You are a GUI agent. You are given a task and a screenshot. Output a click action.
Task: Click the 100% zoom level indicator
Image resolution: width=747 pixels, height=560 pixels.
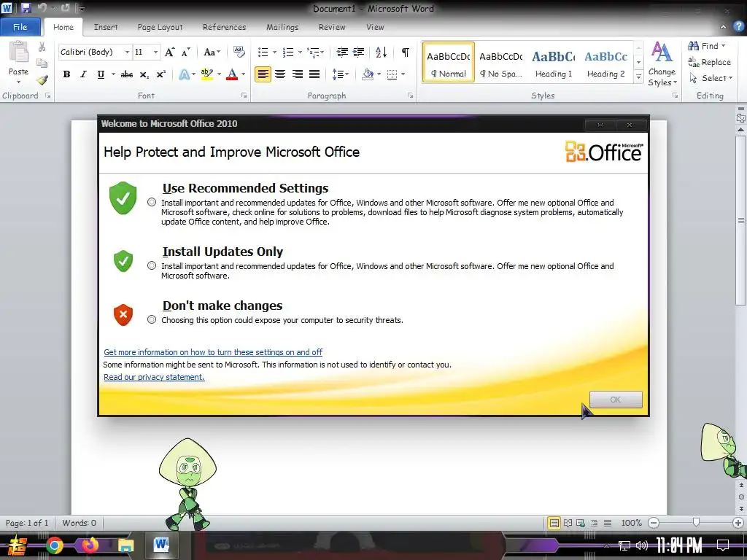click(631, 523)
